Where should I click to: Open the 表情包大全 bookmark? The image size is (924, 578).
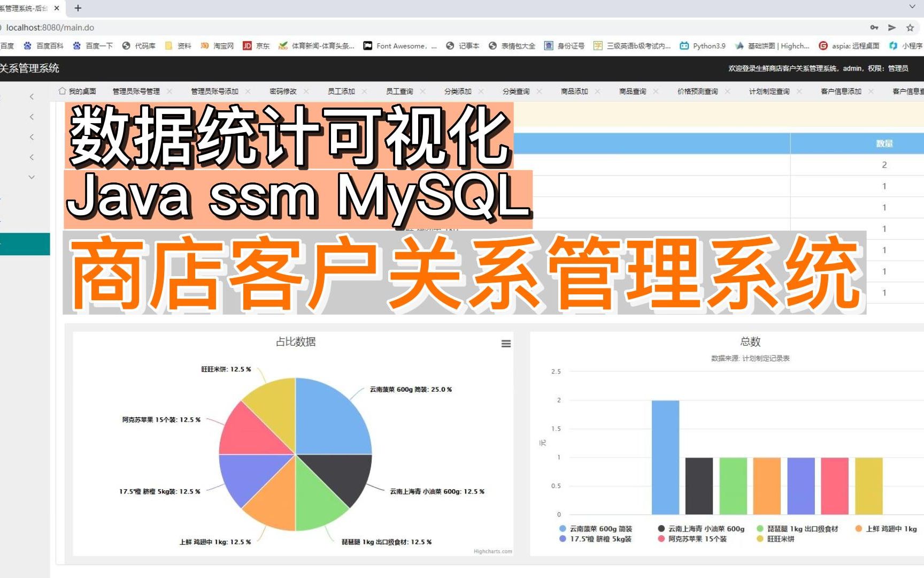click(x=512, y=46)
